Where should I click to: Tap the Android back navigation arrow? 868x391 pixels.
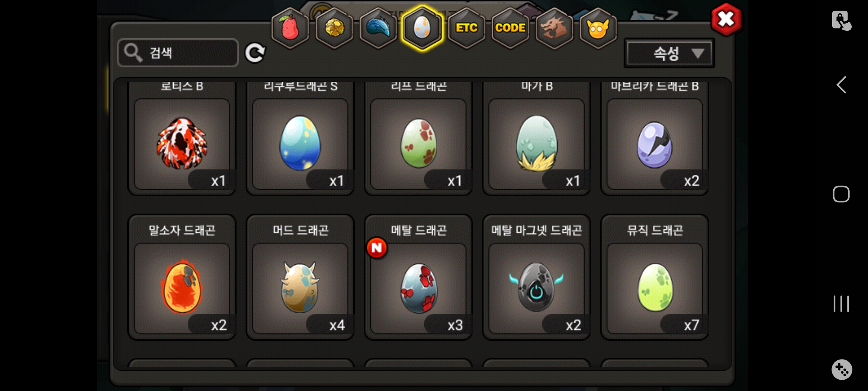(x=842, y=85)
